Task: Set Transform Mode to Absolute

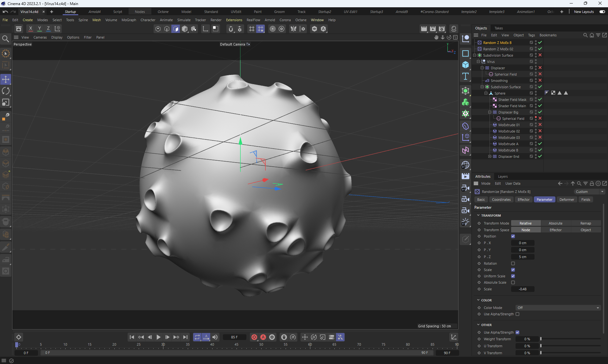Action: click(x=555, y=223)
